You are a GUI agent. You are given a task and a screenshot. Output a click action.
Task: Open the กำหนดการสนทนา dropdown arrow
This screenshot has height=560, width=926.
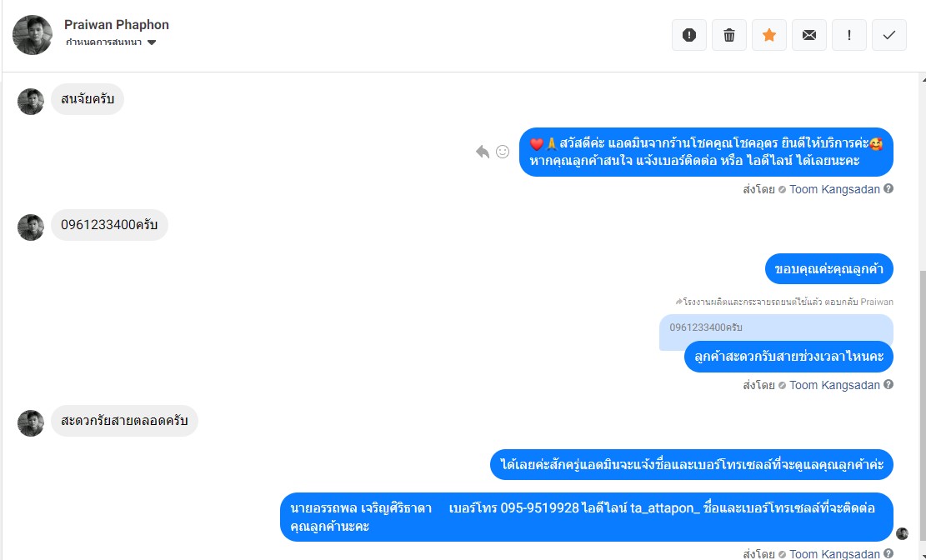click(152, 42)
